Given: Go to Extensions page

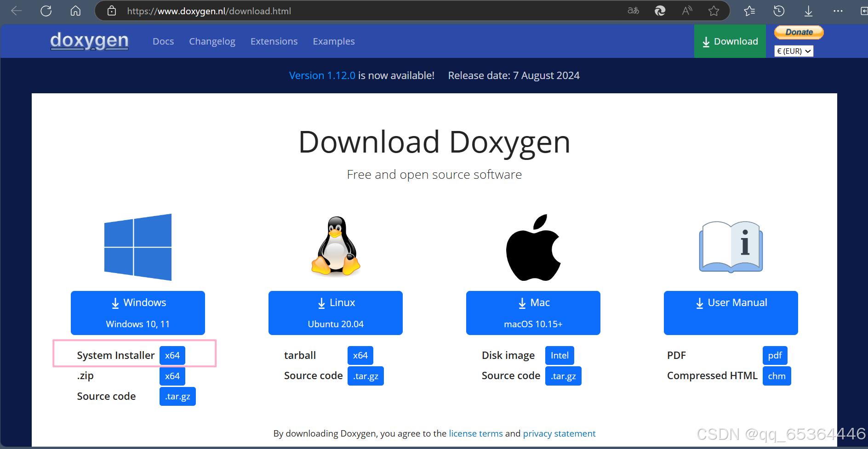Looking at the screenshot, I should [x=274, y=41].
